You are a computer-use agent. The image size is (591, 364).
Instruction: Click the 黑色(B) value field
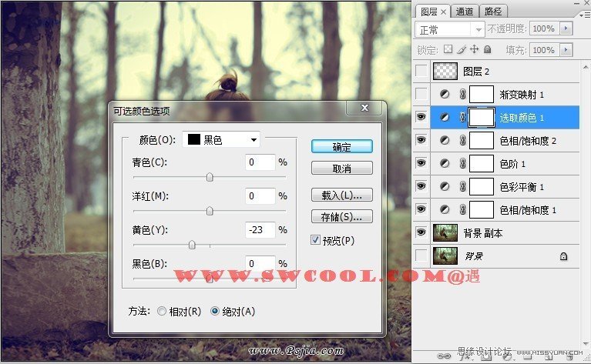tap(260, 263)
